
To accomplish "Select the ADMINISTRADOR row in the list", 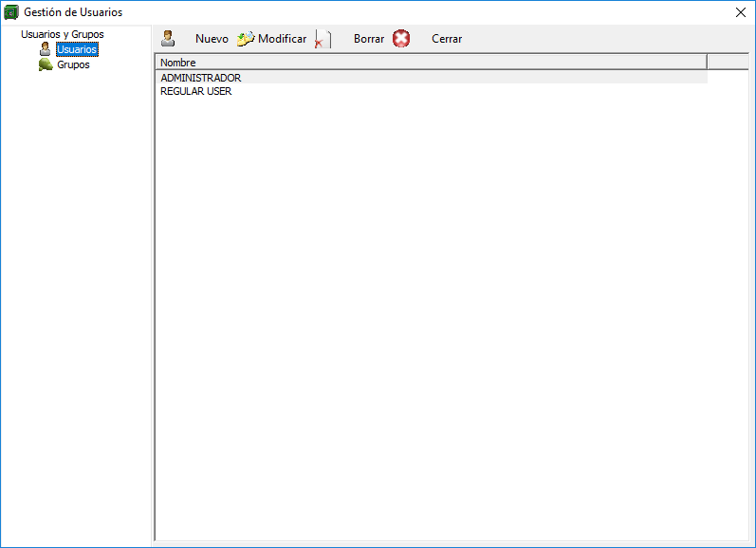I will (x=201, y=78).
